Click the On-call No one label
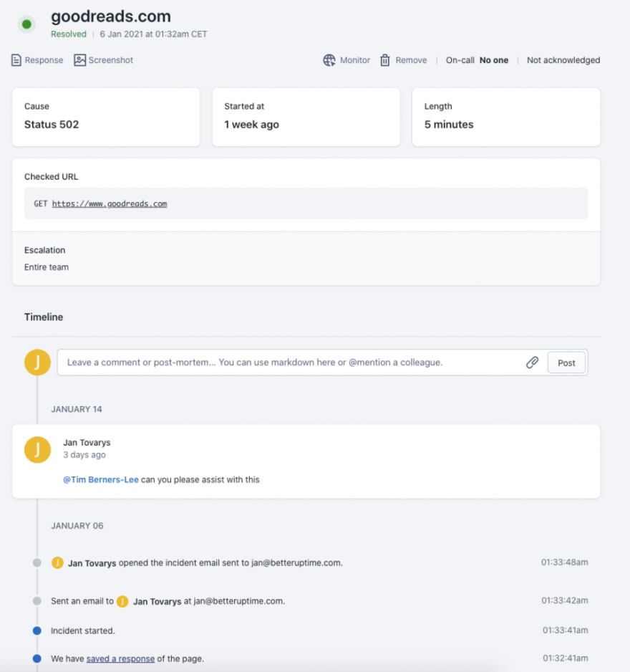The height and width of the screenshot is (672, 630). pos(477,60)
